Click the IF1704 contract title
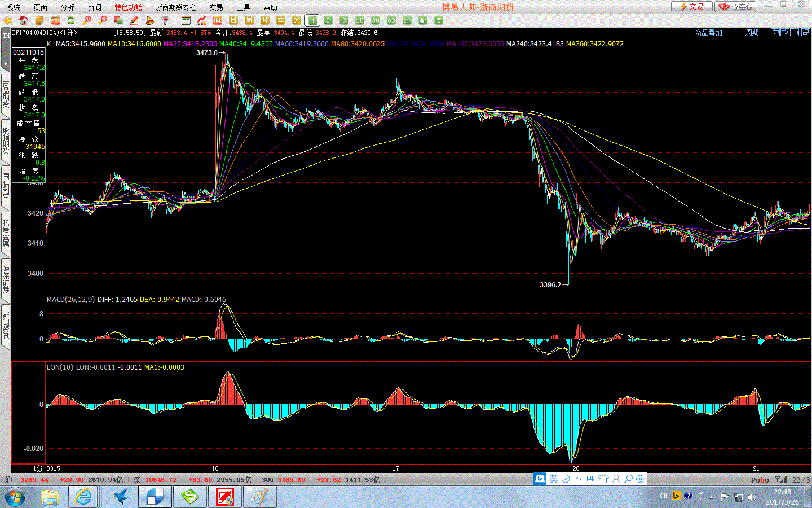The height and width of the screenshot is (508, 812). click(44, 33)
